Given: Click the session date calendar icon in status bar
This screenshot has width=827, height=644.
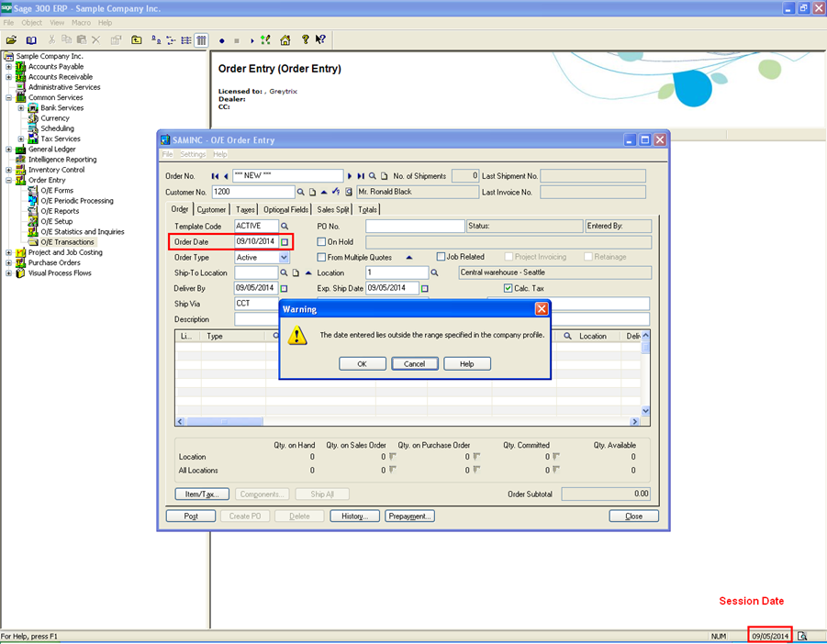Looking at the screenshot, I should [802, 636].
